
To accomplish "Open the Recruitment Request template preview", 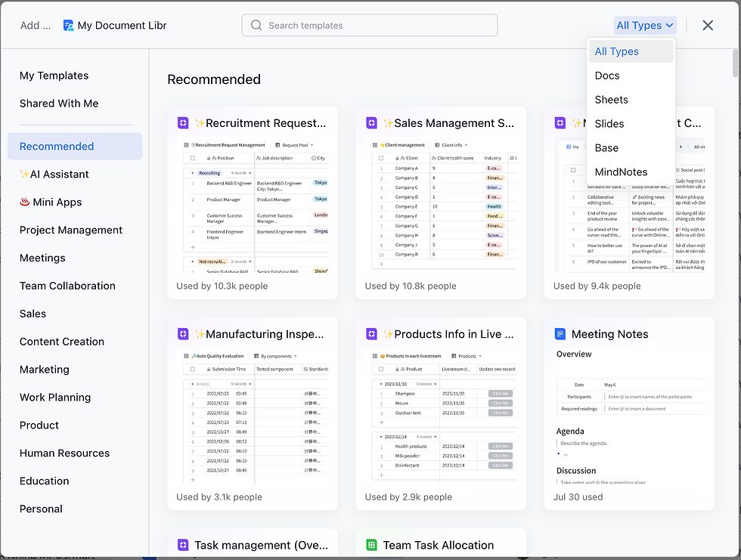I will point(253,206).
